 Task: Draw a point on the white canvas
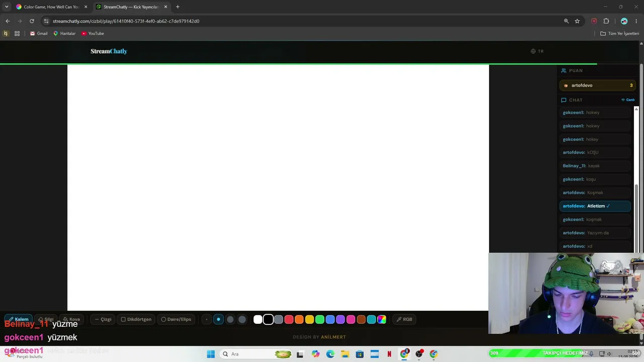278,188
